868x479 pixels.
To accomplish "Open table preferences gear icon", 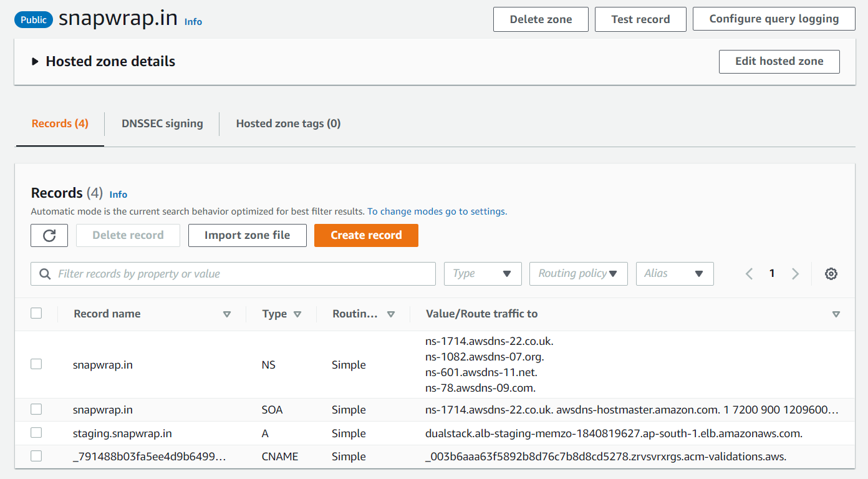I will coord(831,274).
